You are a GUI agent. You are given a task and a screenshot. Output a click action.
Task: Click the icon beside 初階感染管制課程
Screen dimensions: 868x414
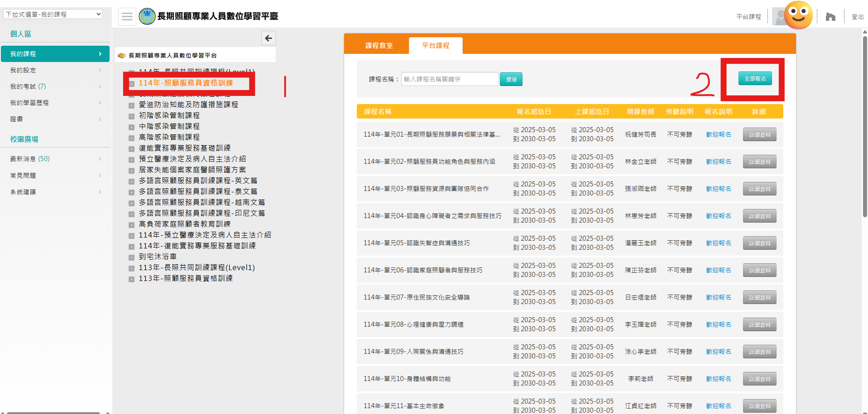click(x=131, y=116)
